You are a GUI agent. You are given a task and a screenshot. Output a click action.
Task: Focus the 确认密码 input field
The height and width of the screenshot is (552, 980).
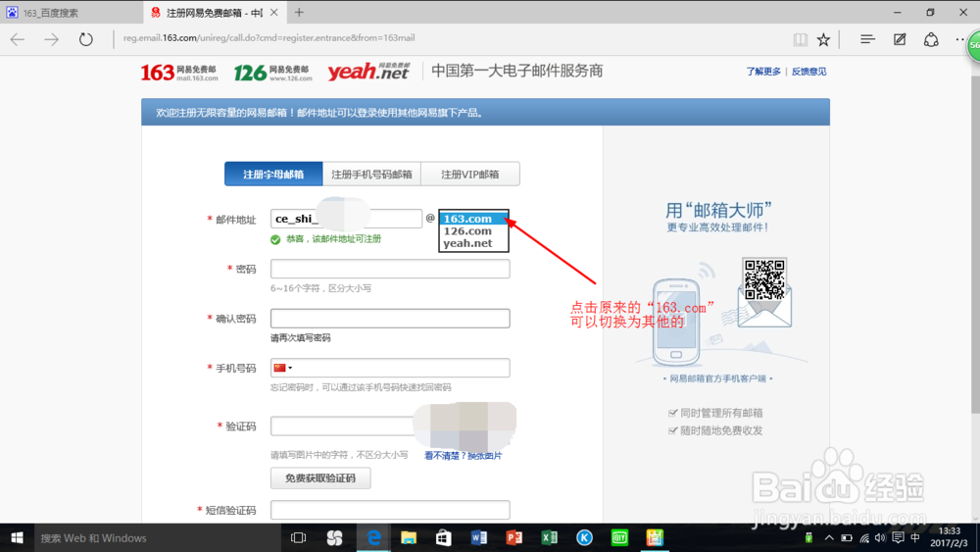pyautogui.click(x=390, y=319)
